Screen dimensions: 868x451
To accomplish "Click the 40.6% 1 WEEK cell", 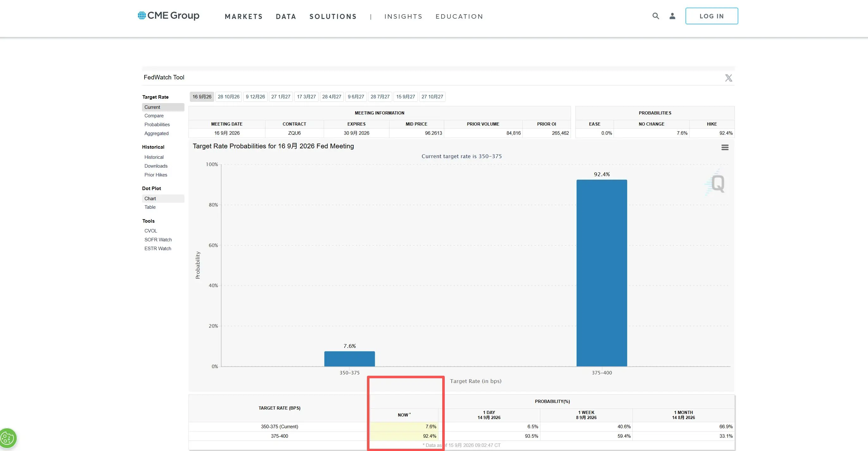I will coord(586,427).
